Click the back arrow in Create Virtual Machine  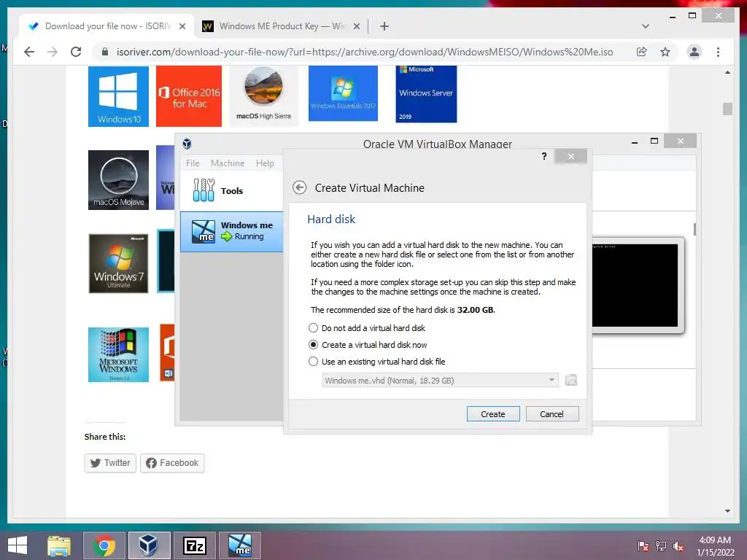pos(299,187)
